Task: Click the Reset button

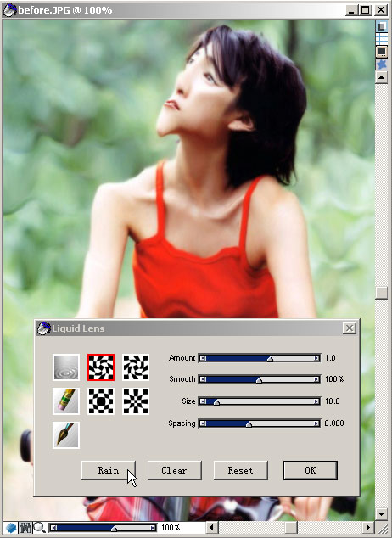Action: (240, 470)
